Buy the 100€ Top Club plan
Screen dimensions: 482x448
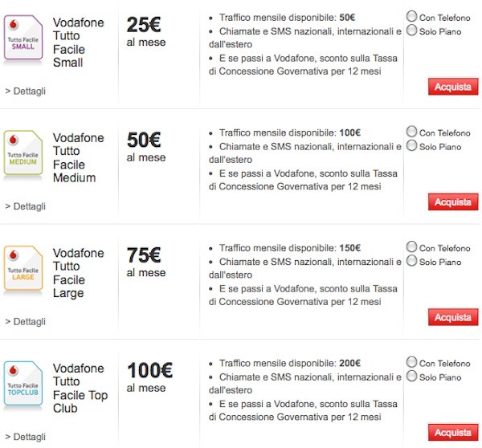coord(452,433)
